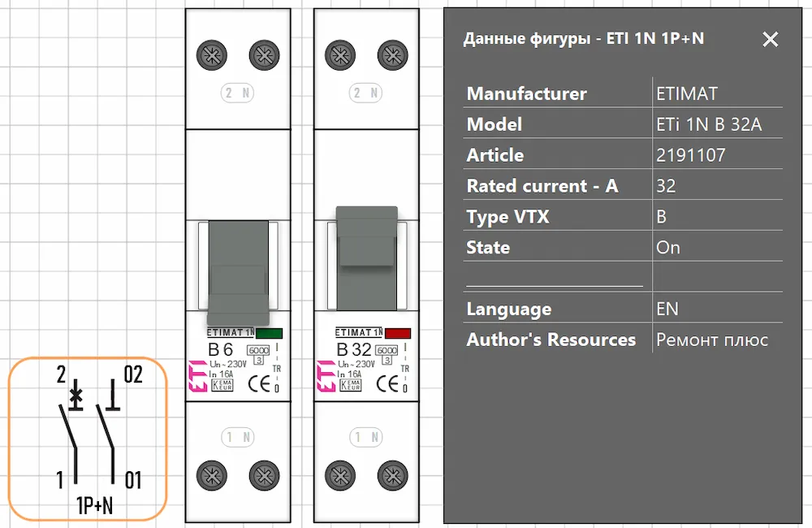The image size is (812, 528).
Task: Click the '2 N' top label on B 6 breaker
Action: click(x=237, y=93)
